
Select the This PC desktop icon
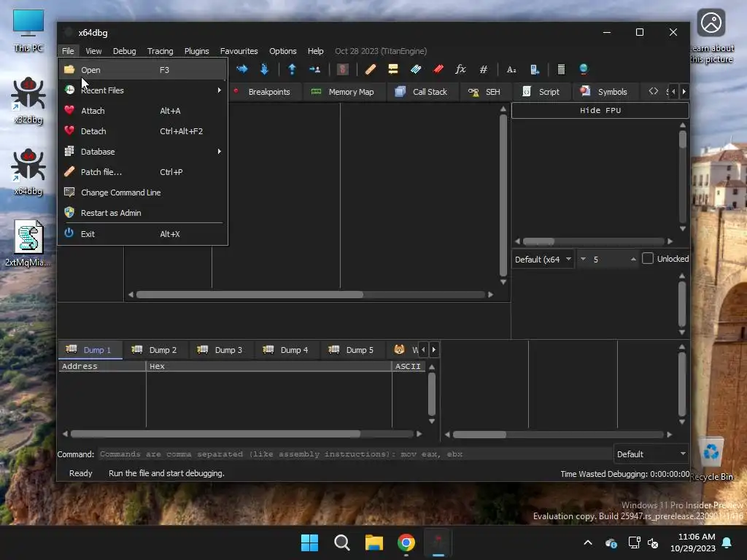28,31
